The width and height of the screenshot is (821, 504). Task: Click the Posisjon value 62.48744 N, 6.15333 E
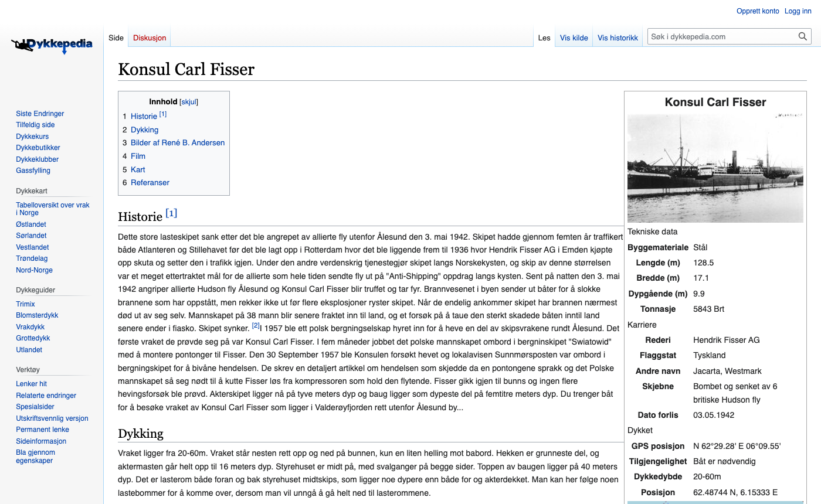[x=735, y=492]
